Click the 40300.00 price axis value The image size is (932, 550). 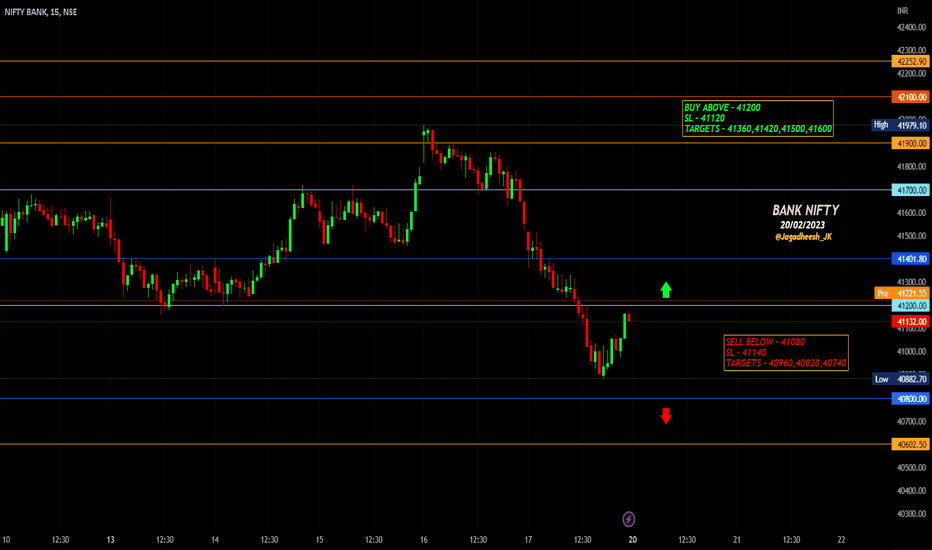pos(911,514)
